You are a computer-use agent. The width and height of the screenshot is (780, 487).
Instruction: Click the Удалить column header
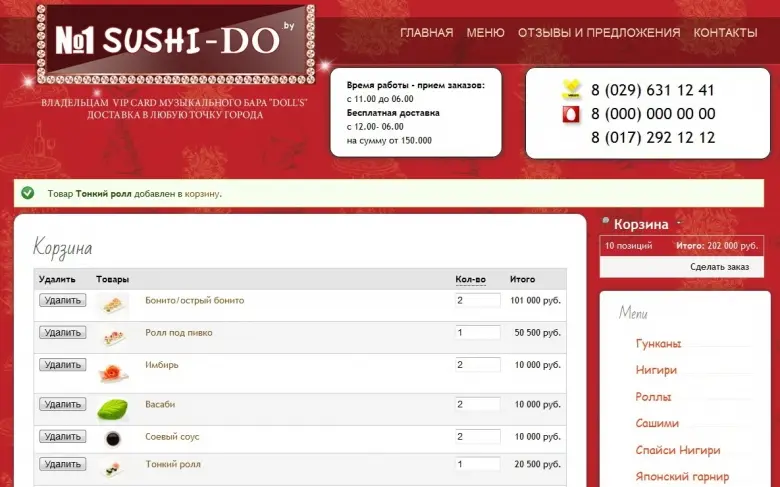pos(57,280)
